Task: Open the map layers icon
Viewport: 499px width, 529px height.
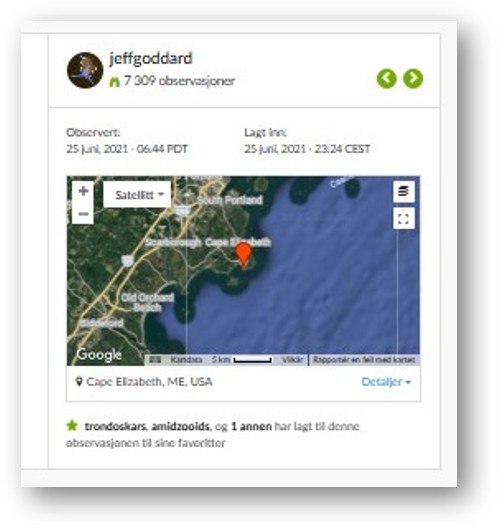Action: pos(404,191)
